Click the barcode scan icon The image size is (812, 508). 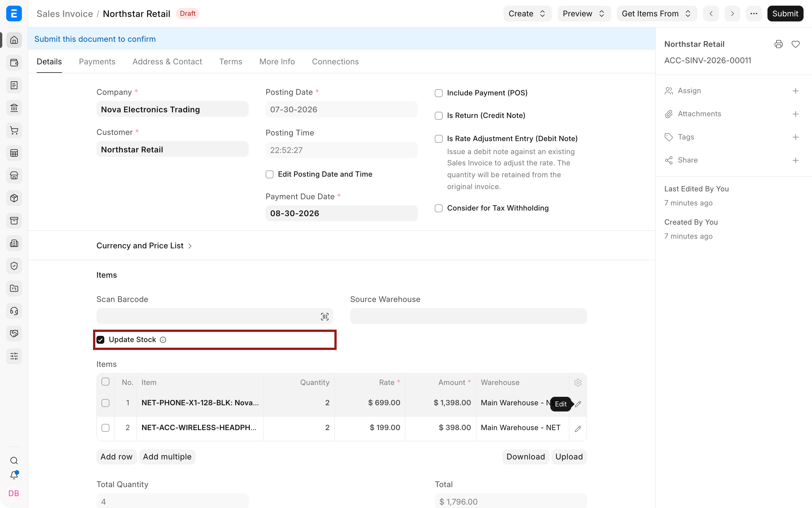tap(325, 316)
